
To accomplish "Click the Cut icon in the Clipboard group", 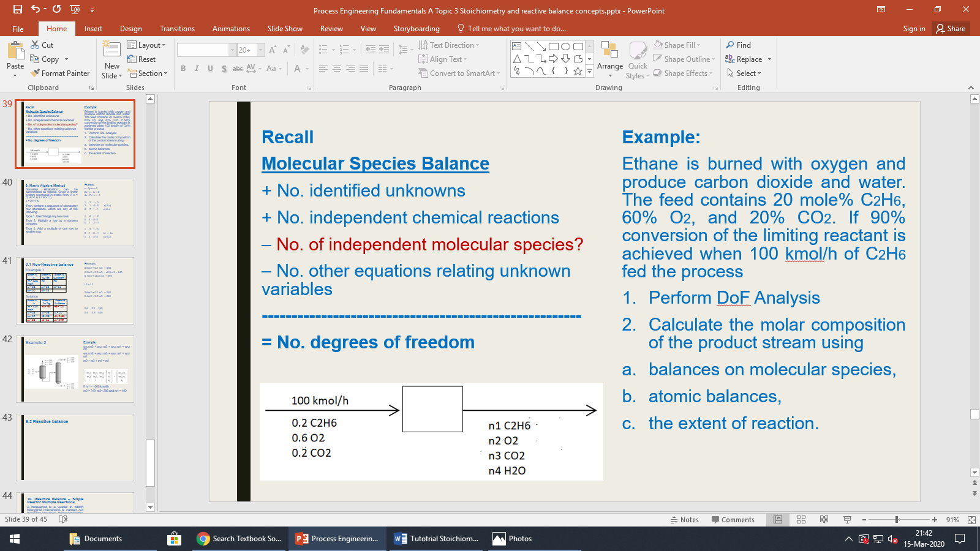I will (35, 45).
